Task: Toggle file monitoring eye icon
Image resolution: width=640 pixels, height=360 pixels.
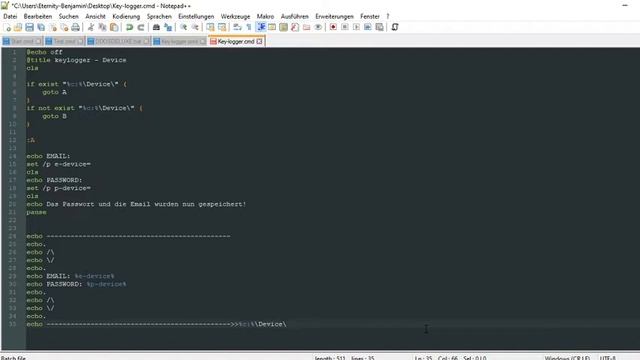Action: pos(318,27)
